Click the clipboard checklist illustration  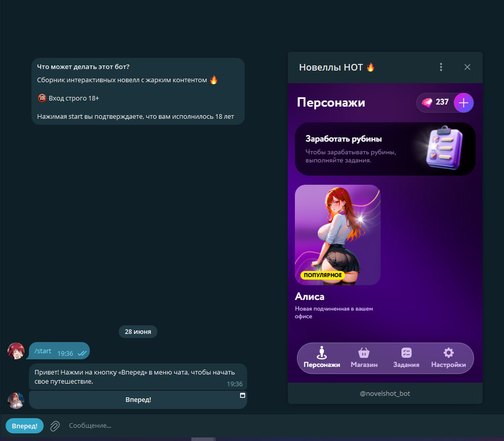(444, 148)
